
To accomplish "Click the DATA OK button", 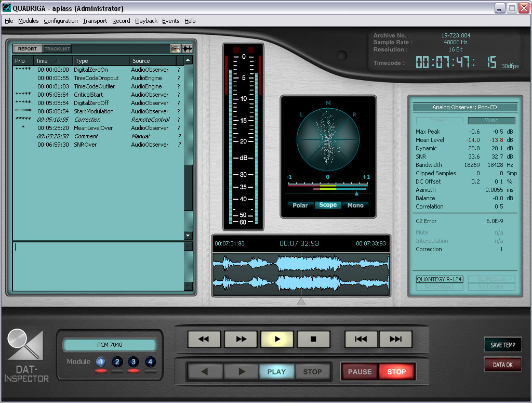I will pyautogui.click(x=502, y=365).
